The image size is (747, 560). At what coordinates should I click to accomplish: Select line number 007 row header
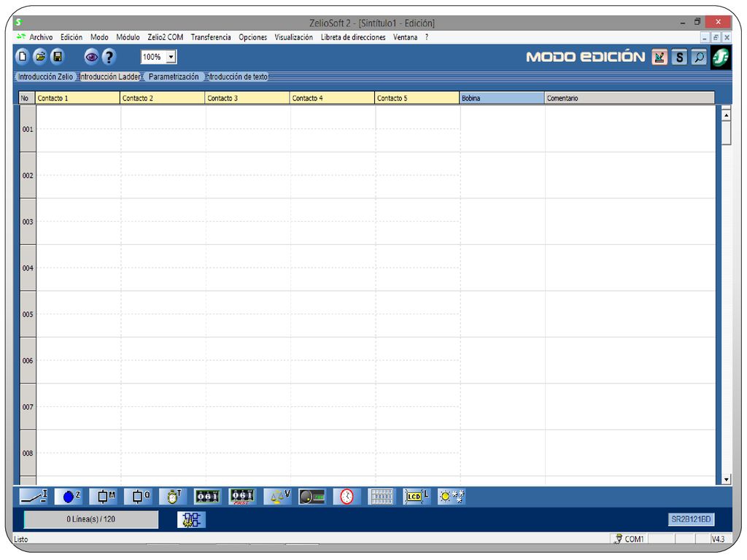(x=28, y=407)
